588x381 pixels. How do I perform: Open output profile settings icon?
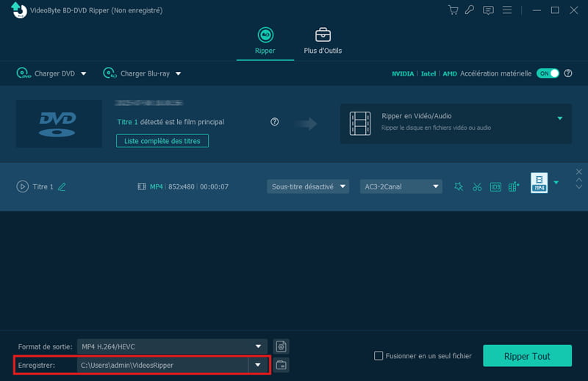point(282,346)
